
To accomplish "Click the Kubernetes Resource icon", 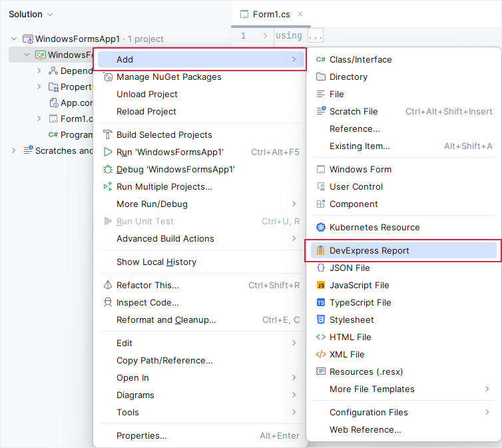I will [x=320, y=227].
